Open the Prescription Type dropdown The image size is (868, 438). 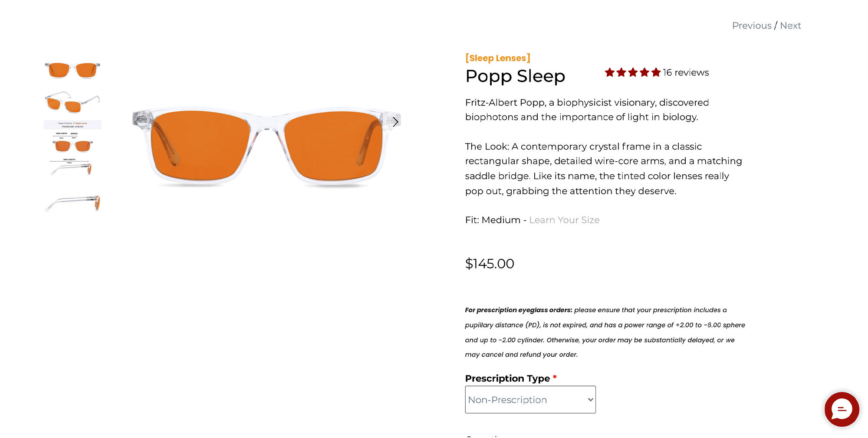(530, 399)
